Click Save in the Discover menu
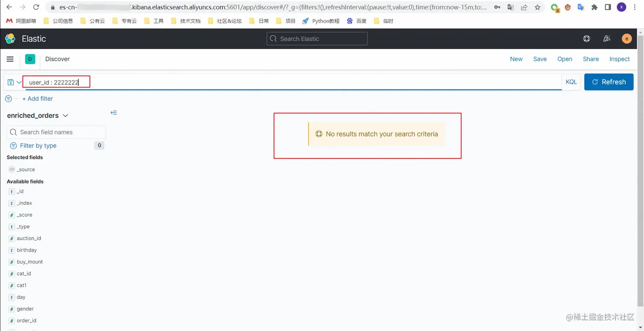The height and width of the screenshot is (331, 644). point(540,59)
